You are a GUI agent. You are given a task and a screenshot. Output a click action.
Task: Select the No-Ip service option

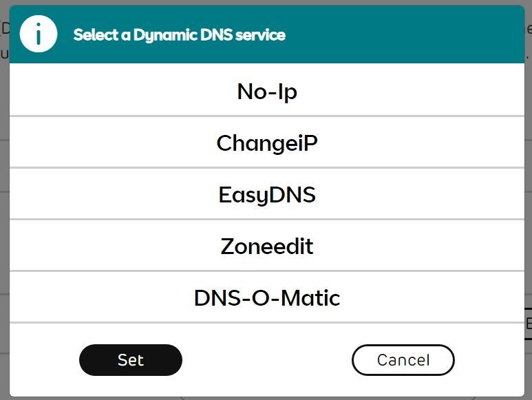267,91
